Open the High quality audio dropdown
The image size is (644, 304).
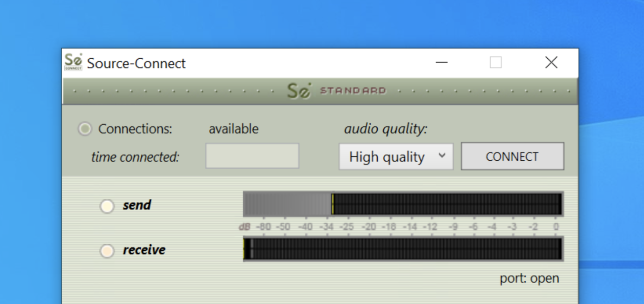395,157
